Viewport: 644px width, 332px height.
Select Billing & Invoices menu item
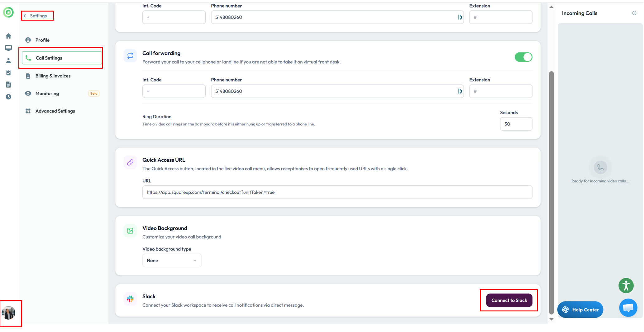click(x=53, y=76)
